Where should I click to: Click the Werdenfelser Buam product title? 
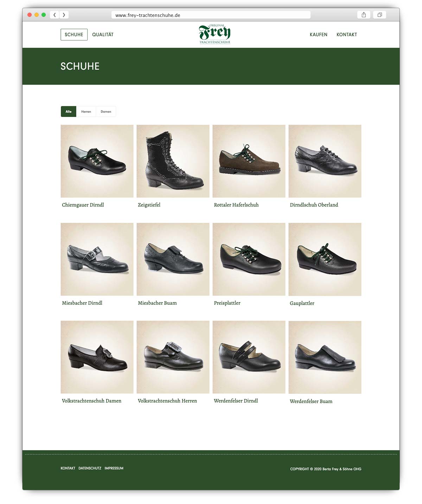pos(311,401)
